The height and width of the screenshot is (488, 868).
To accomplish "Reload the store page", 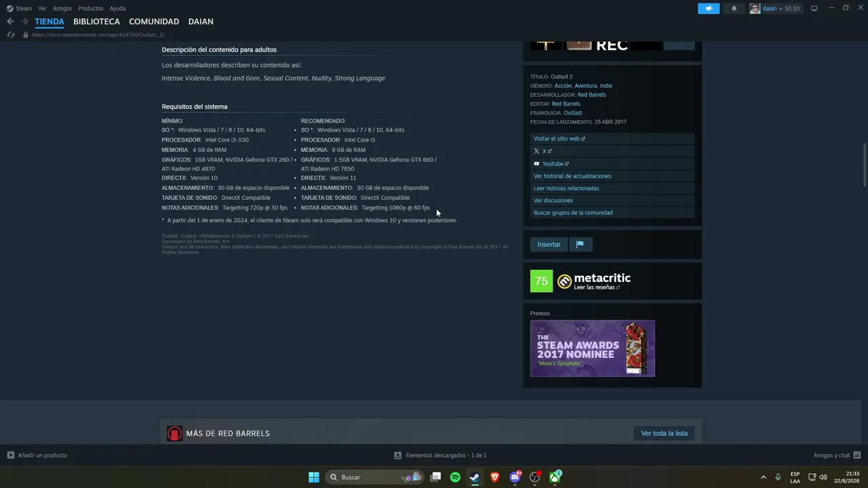I will (10, 35).
